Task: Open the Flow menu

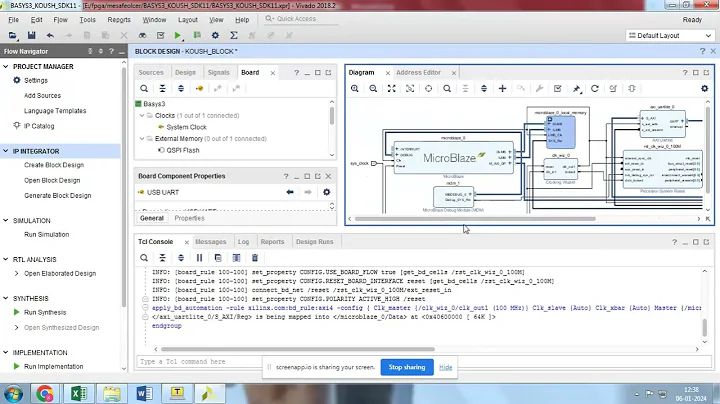Action: [60, 20]
